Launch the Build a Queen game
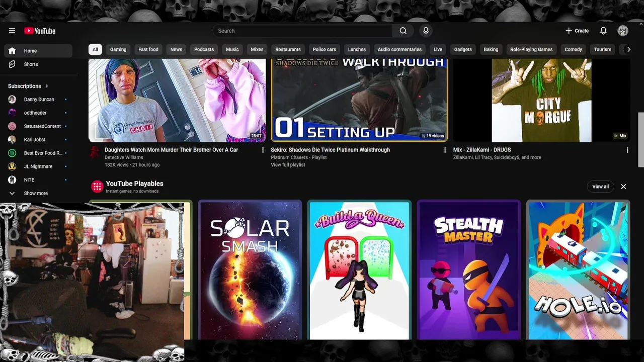644x362 pixels. click(x=359, y=270)
